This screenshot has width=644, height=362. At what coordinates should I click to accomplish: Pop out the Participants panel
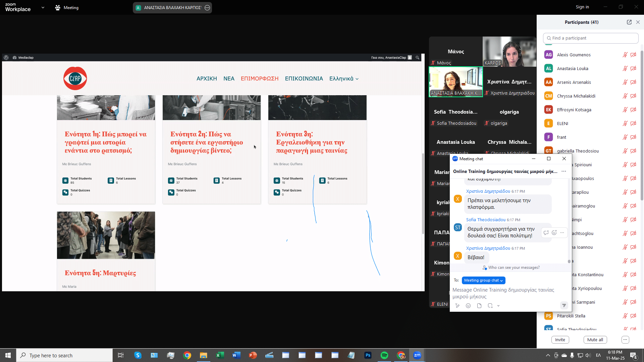pyautogui.click(x=629, y=22)
